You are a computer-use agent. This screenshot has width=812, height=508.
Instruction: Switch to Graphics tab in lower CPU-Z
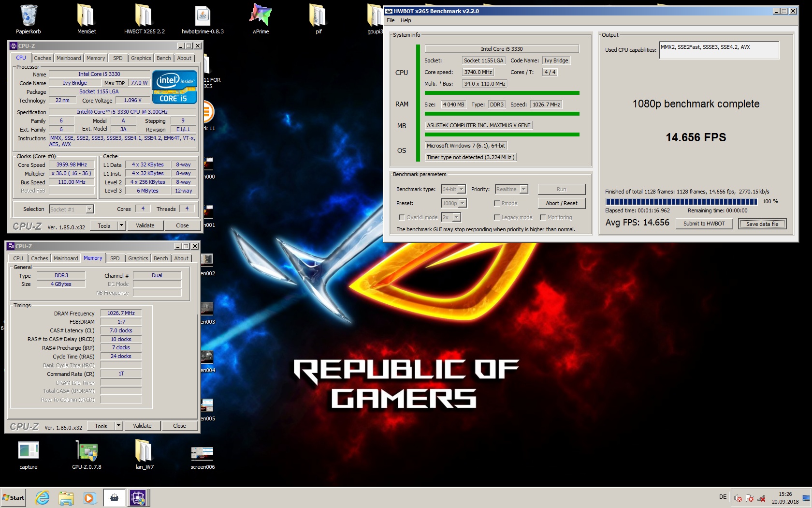138,258
